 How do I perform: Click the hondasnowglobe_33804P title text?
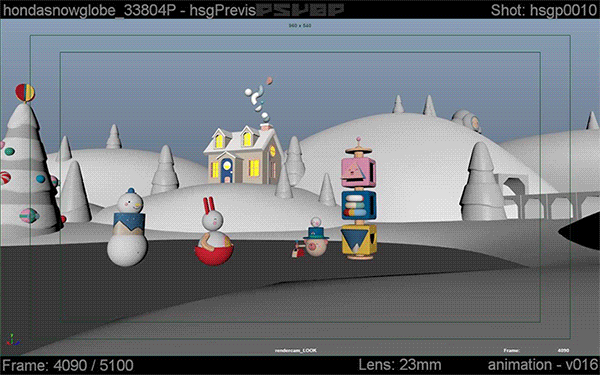(x=89, y=10)
